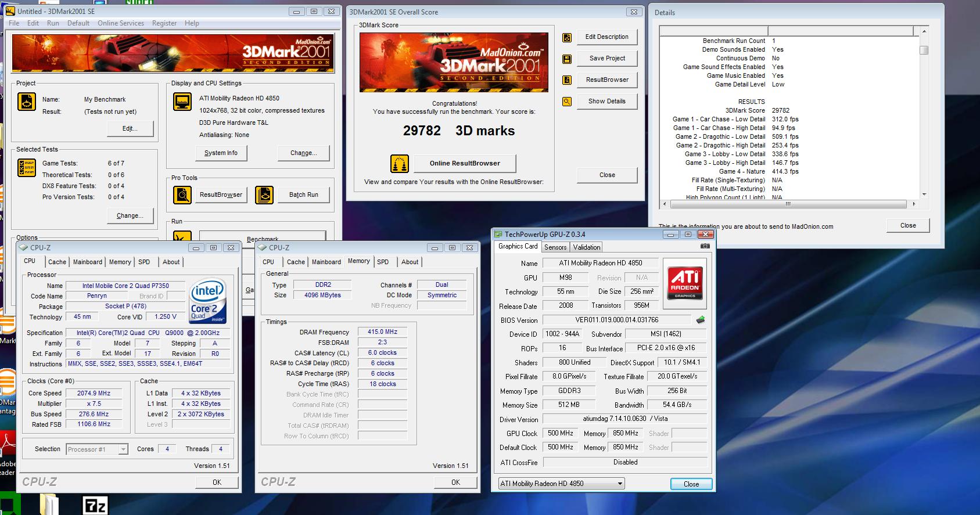Click the Core Speed 2074.9 MHz value
Image resolution: width=980 pixels, height=515 pixels.
[x=94, y=394]
